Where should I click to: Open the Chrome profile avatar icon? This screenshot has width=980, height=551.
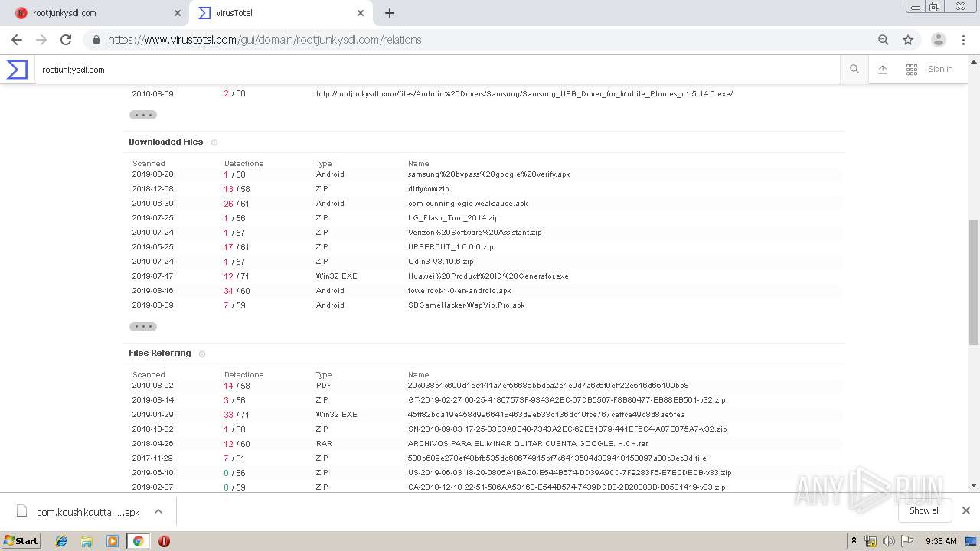939,40
